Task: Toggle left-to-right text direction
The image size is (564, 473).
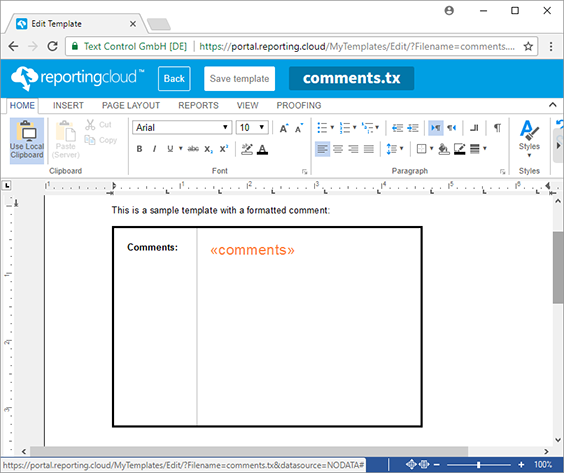Action: [436, 128]
